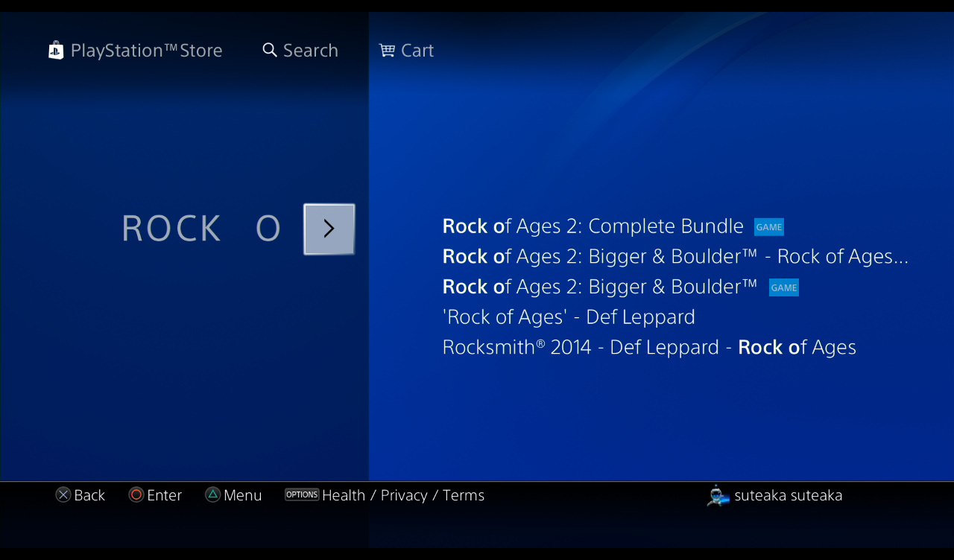The height and width of the screenshot is (560, 954).
Task: Click the Enter label in footer
Action: click(165, 495)
